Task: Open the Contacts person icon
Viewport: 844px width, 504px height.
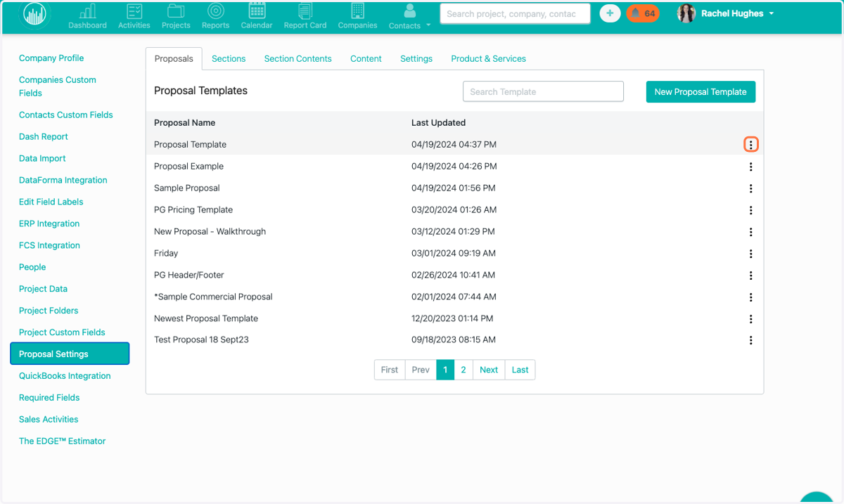Action: point(410,11)
